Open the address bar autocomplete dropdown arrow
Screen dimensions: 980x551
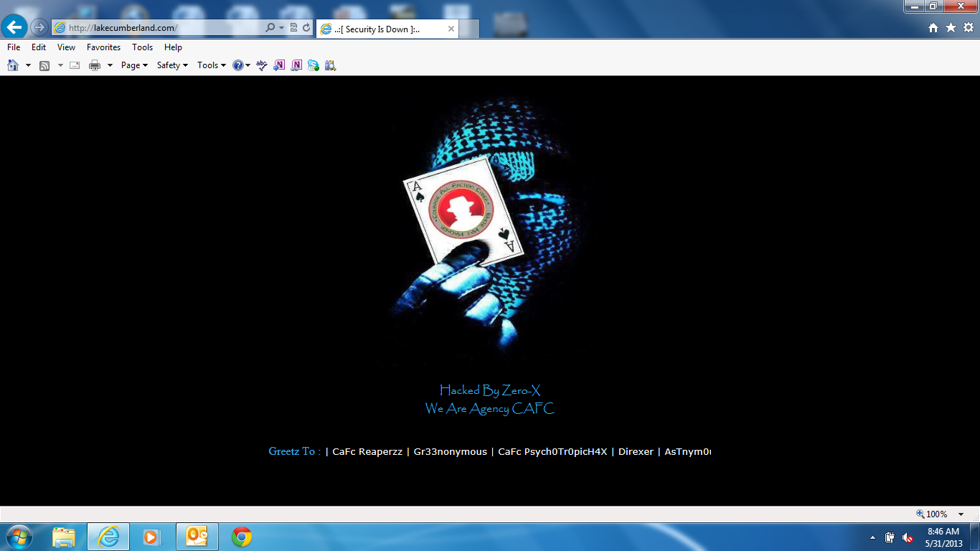[x=281, y=28]
